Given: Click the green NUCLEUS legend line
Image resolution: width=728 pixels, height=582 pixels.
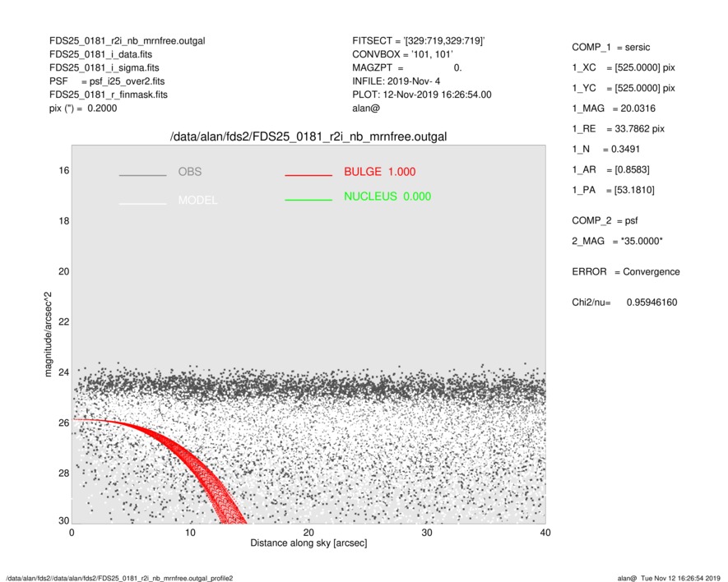Looking at the screenshot, I should pos(308,200).
